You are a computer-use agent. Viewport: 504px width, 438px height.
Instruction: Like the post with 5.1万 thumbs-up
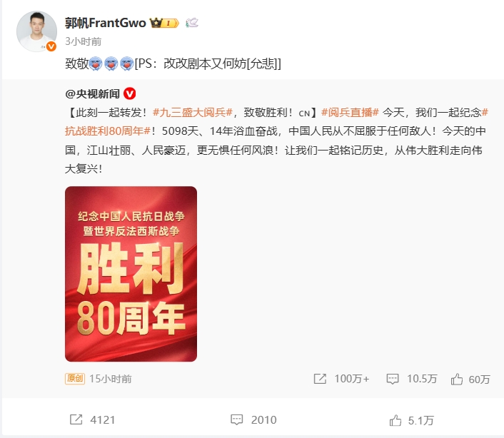pos(395,420)
